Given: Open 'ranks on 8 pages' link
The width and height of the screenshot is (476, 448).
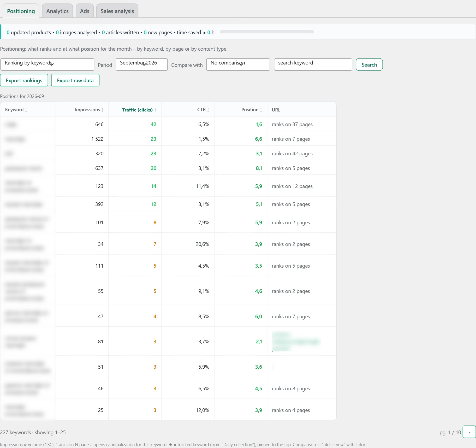Looking at the screenshot, I should (291, 388).
